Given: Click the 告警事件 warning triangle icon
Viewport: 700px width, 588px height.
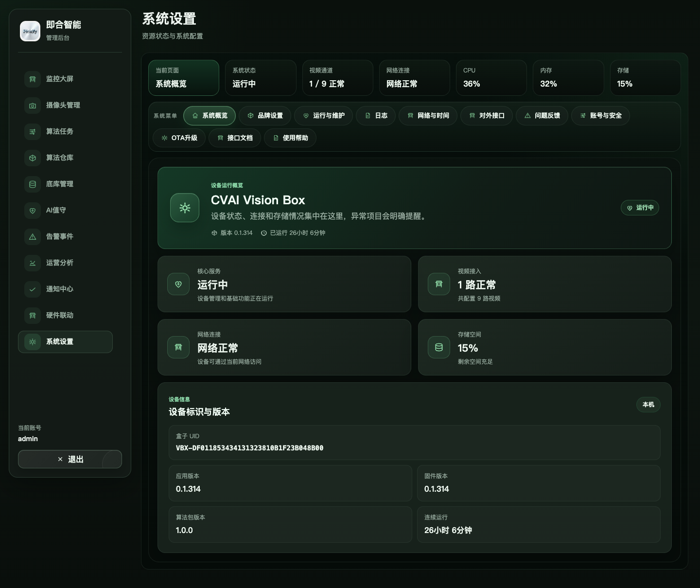Looking at the screenshot, I should coord(33,236).
